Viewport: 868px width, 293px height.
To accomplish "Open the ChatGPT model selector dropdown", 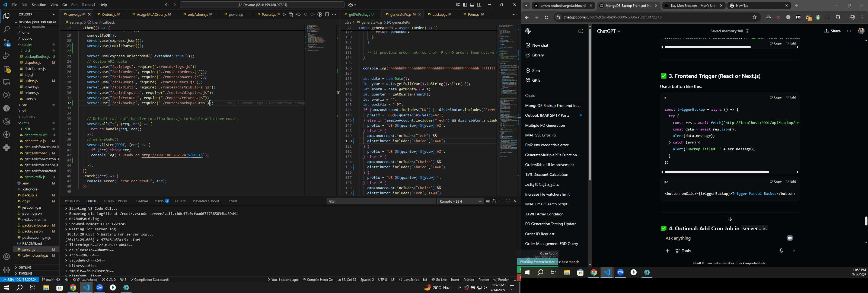I will 608,31.
